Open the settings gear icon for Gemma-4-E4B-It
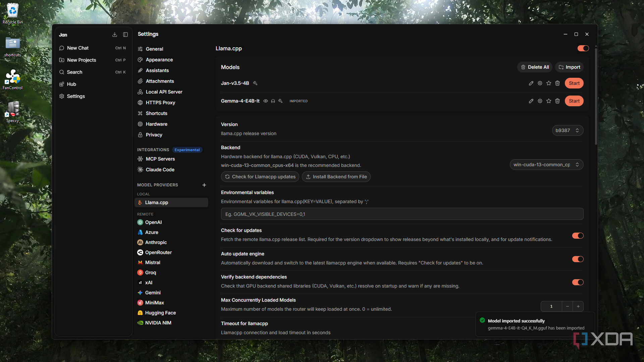 pyautogui.click(x=540, y=101)
